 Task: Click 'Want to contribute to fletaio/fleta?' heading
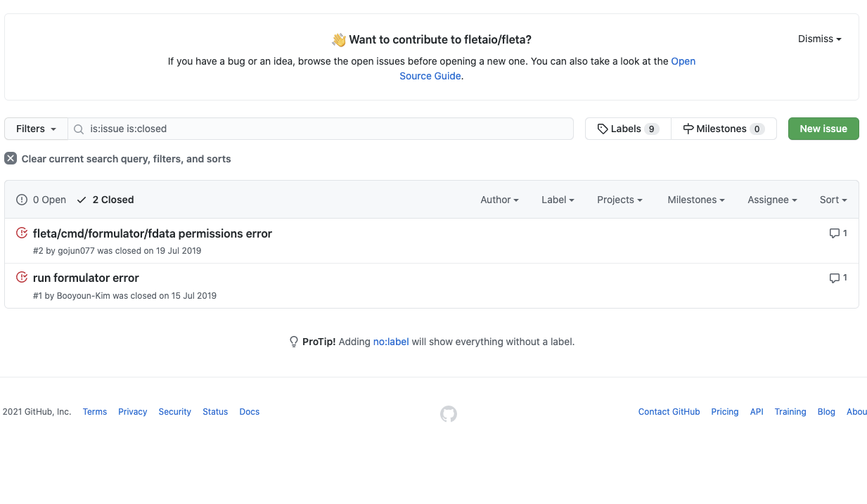pyautogui.click(x=440, y=39)
